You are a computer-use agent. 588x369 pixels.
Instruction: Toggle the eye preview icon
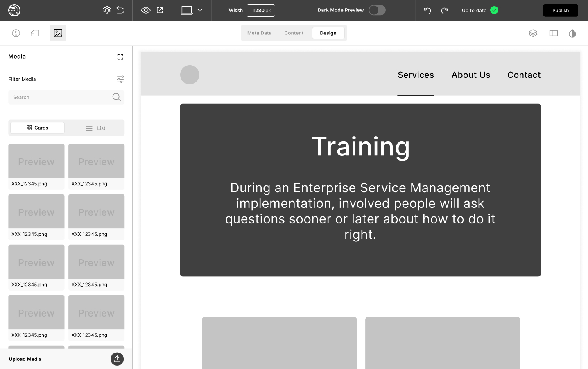coord(146,10)
